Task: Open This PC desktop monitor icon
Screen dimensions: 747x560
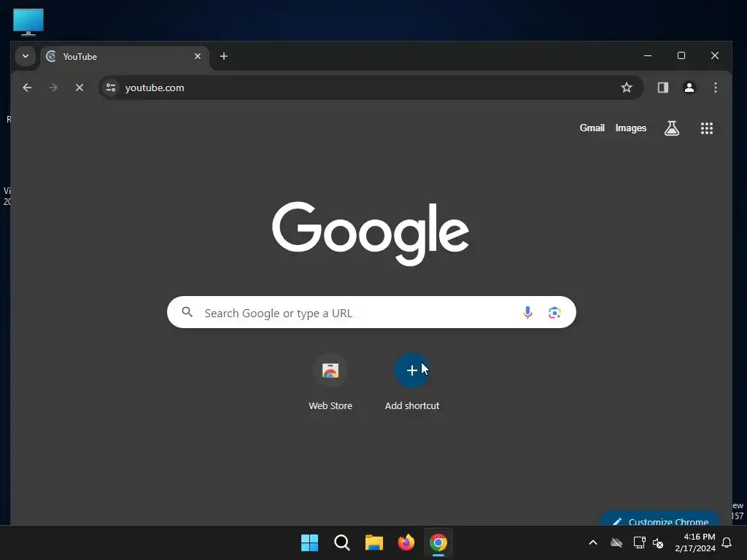Action: click(x=28, y=22)
